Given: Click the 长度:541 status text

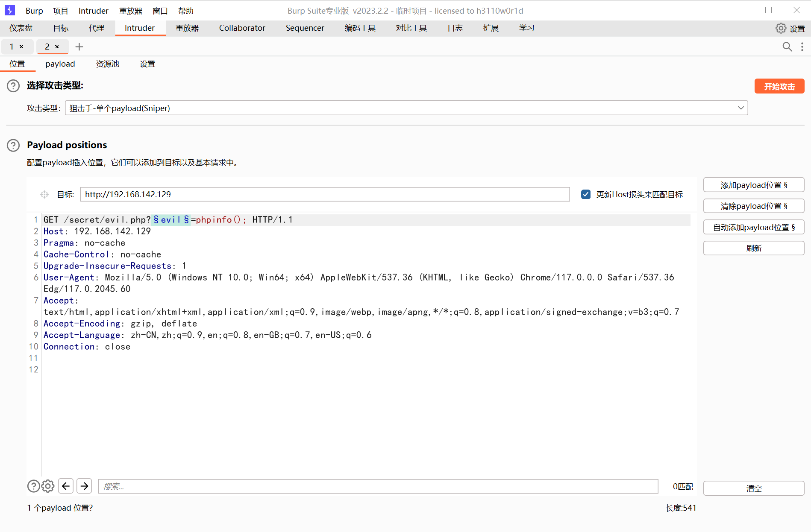Looking at the screenshot, I should click(681, 508).
